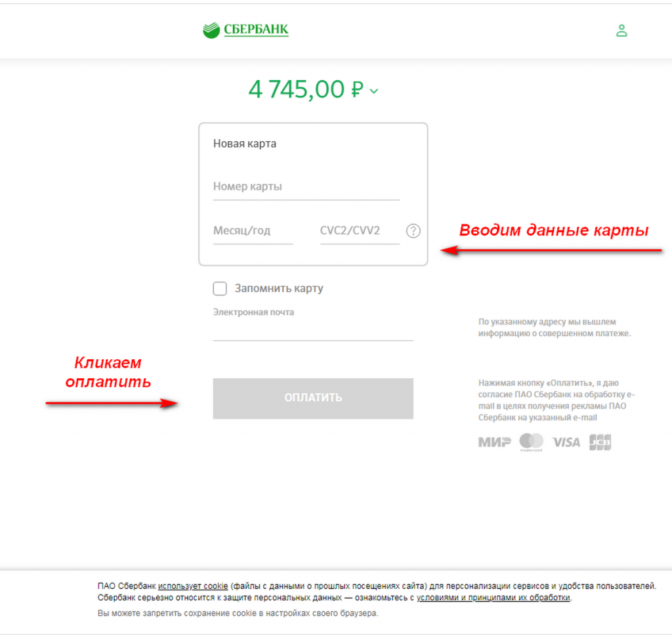The width and height of the screenshot is (672, 635).
Task: Focus the Электронная почта field
Action: click(x=313, y=330)
